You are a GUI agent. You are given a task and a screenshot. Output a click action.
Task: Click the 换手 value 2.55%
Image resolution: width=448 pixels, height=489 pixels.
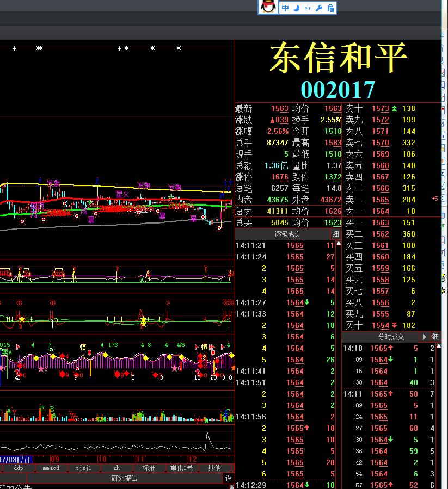tap(331, 120)
